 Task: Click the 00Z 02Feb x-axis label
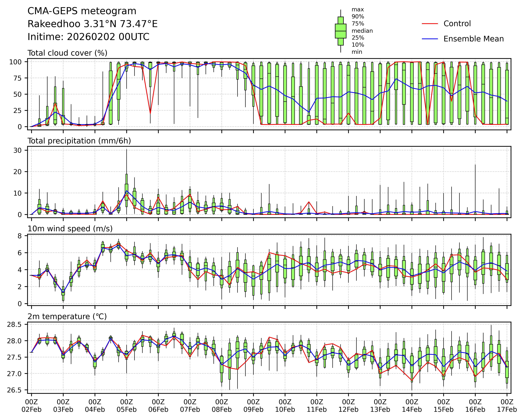[32, 405]
